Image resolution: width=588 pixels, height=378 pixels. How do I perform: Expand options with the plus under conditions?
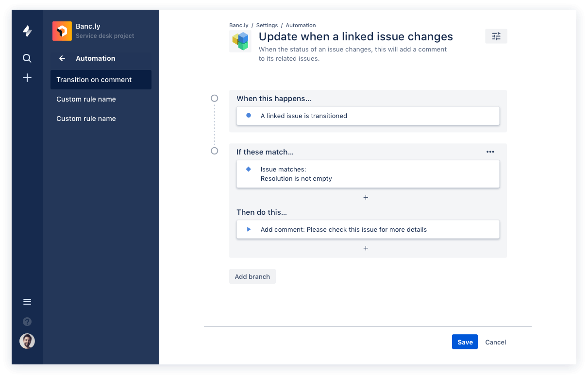pos(366,197)
